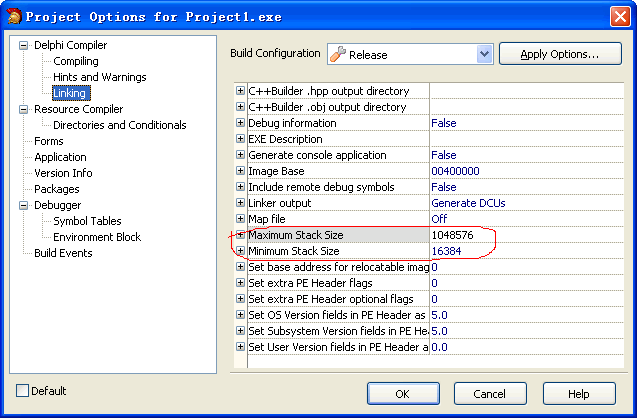The width and height of the screenshot is (637, 418).
Task: Expand the EXE Description option row
Action: click(240, 139)
